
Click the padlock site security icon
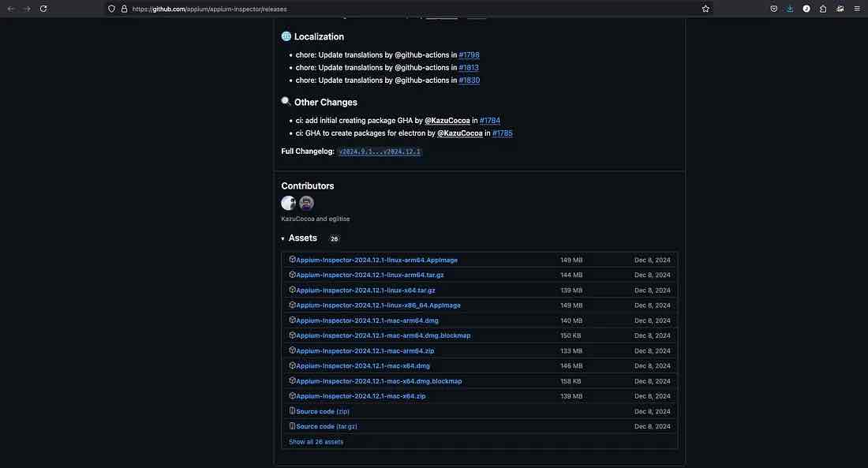pos(124,9)
